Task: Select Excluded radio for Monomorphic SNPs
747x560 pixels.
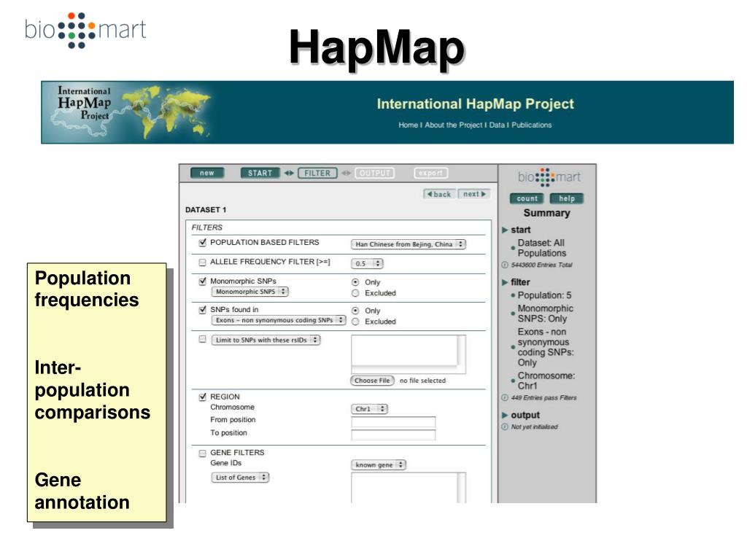Action: pyautogui.click(x=355, y=293)
